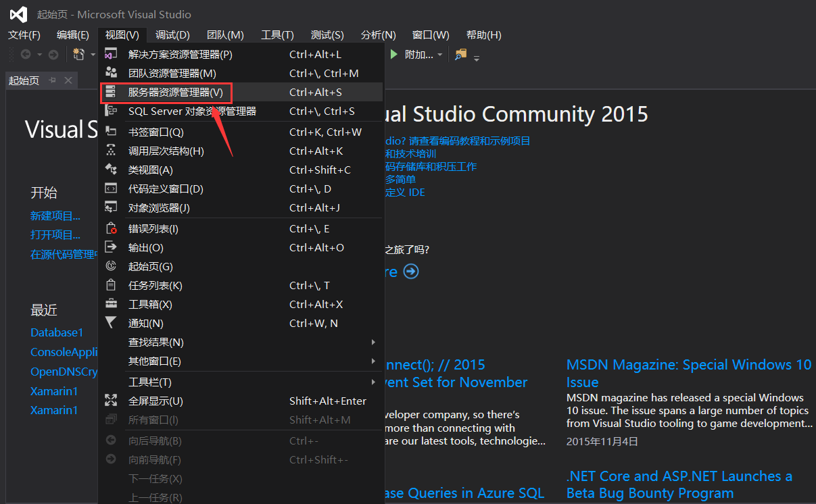Open MSDN Magazine Special Windows 10 Issue link
Viewport: 816px width, 504px height.
pos(689,373)
